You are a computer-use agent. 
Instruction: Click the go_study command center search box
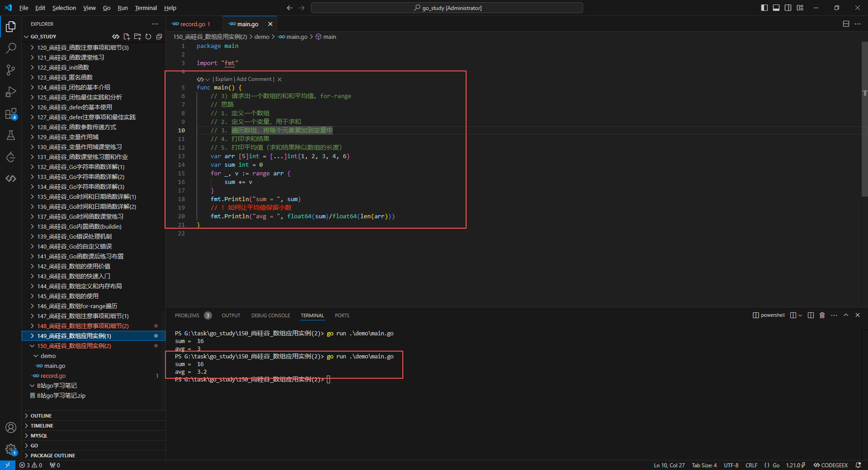pos(447,8)
